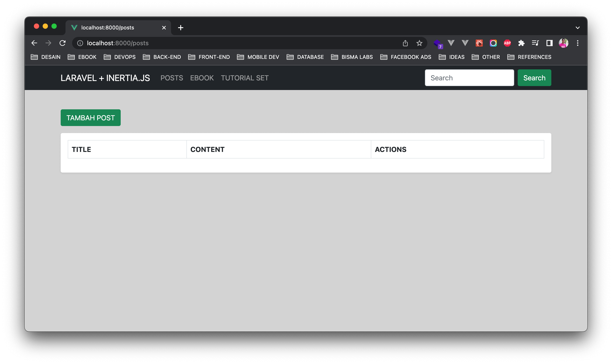Expand the tab search chevron
The height and width of the screenshot is (364, 612).
coord(578,28)
